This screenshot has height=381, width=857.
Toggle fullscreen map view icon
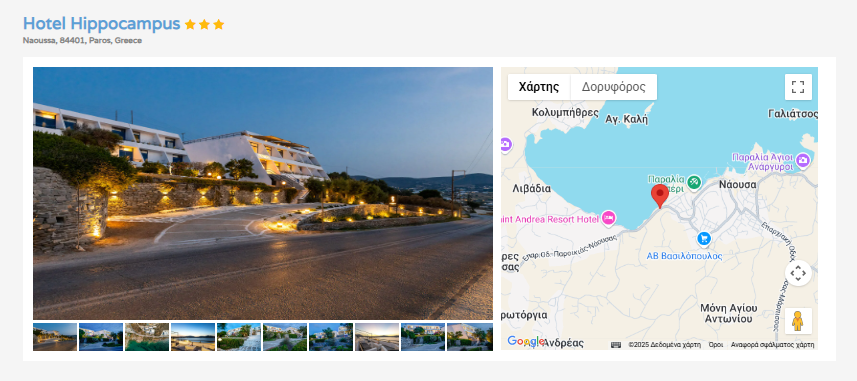coord(798,87)
